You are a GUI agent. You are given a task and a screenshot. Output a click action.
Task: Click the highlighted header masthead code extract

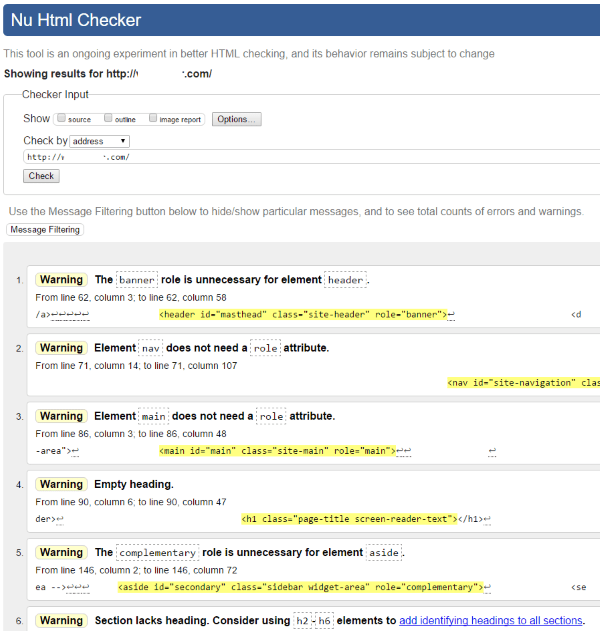point(303,314)
